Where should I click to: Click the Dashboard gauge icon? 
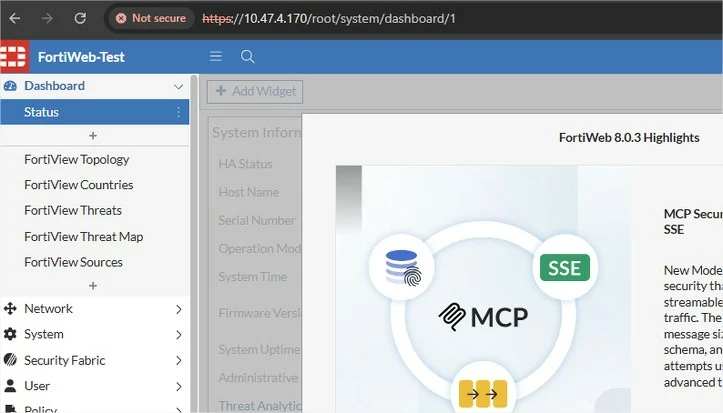(x=10, y=86)
